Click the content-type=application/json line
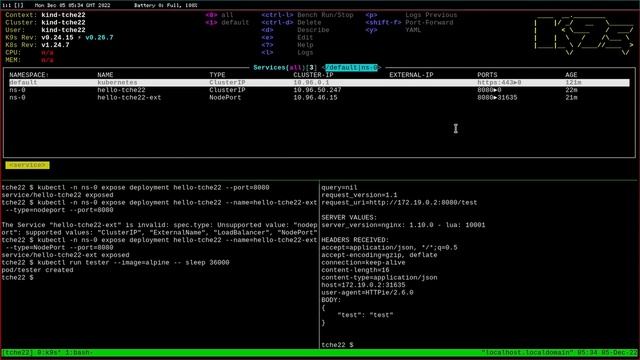This screenshot has width=640, height=360. coord(379,278)
